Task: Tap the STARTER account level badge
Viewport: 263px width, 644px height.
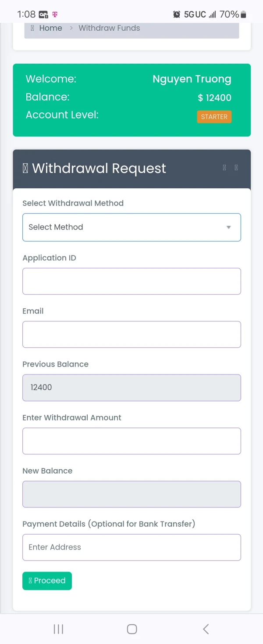Action: click(214, 117)
